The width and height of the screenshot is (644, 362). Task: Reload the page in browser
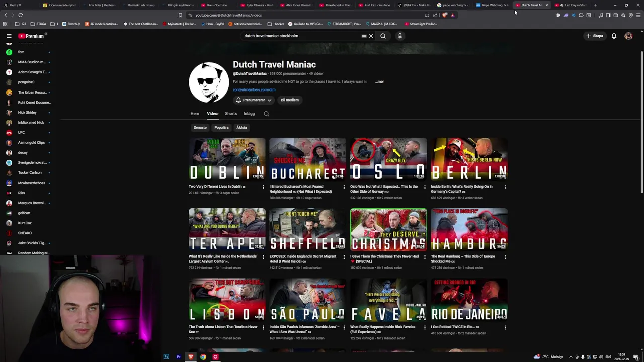point(20,15)
